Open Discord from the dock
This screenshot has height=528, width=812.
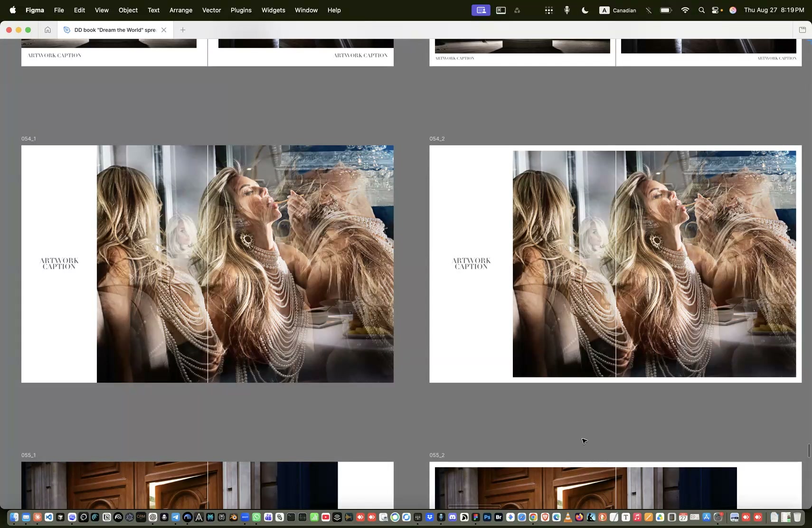pyautogui.click(x=453, y=517)
